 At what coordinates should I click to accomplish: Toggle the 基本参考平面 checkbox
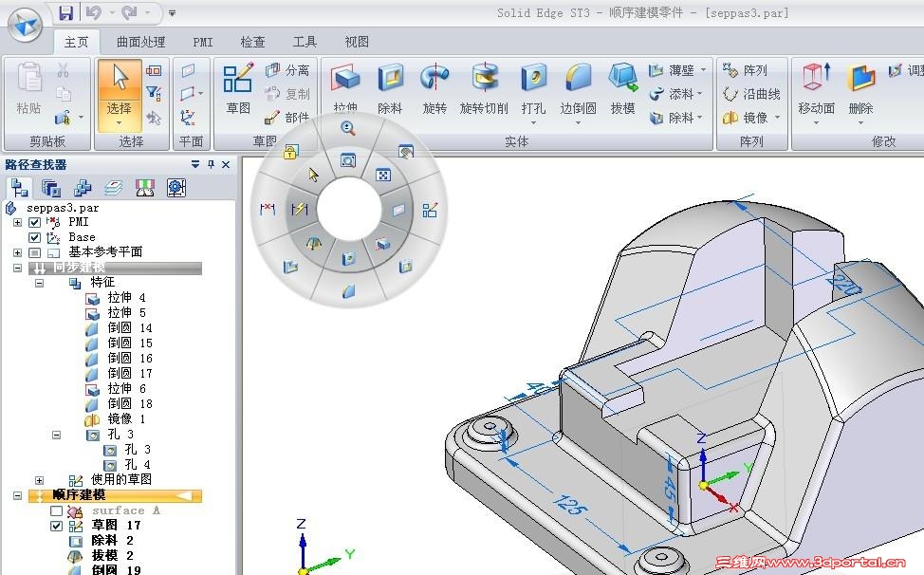tap(34, 252)
